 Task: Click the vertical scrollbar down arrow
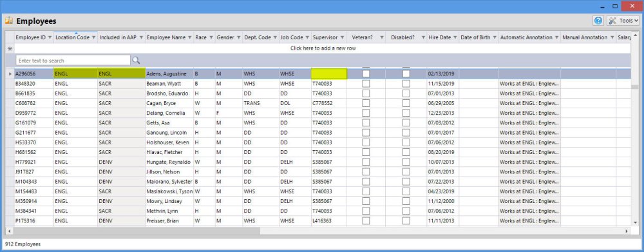tap(635, 222)
